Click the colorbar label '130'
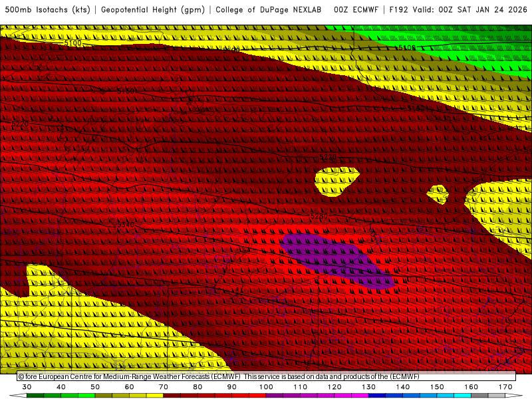The height and width of the screenshot is (399, 532). 368,387
